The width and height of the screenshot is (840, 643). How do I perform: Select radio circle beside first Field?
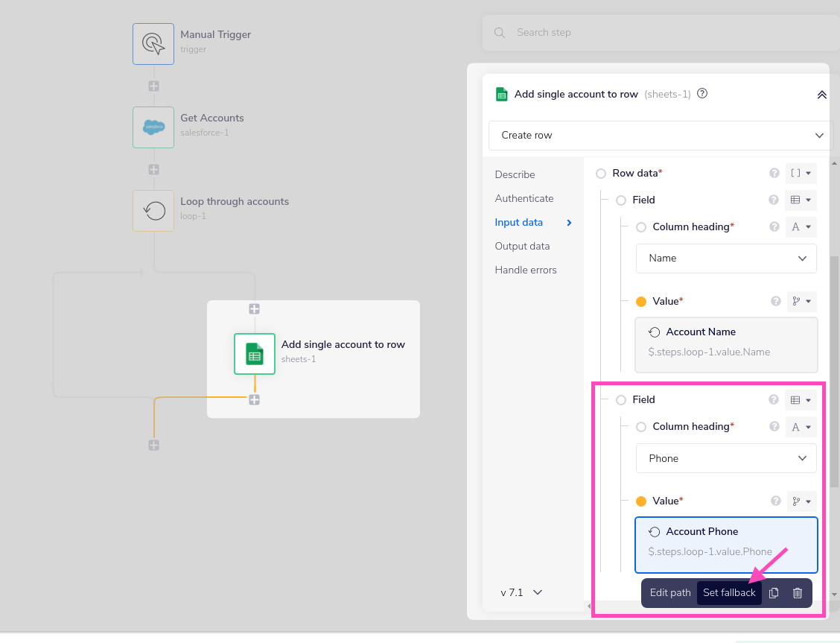[x=621, y=200]
